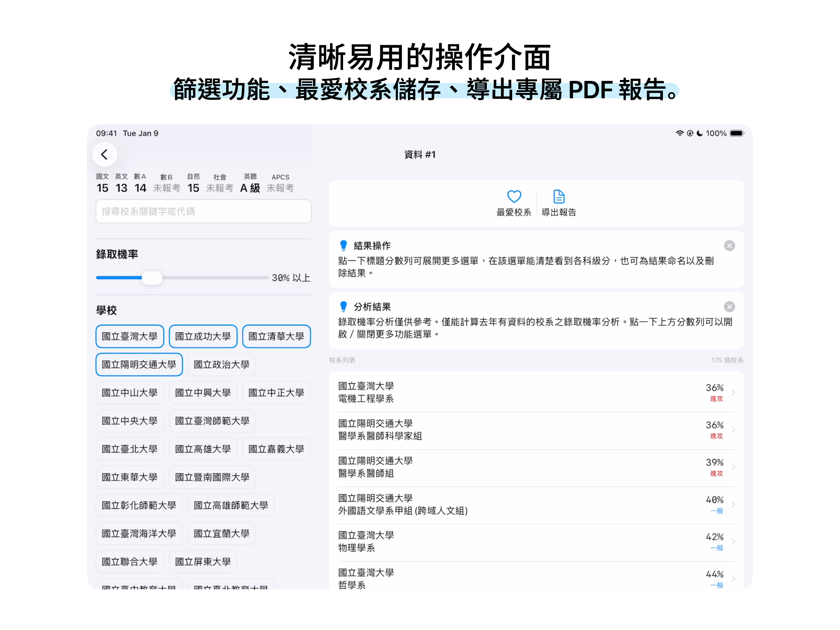
Task: Tap the 42% 一般 probability value
Action: point(715,542)
